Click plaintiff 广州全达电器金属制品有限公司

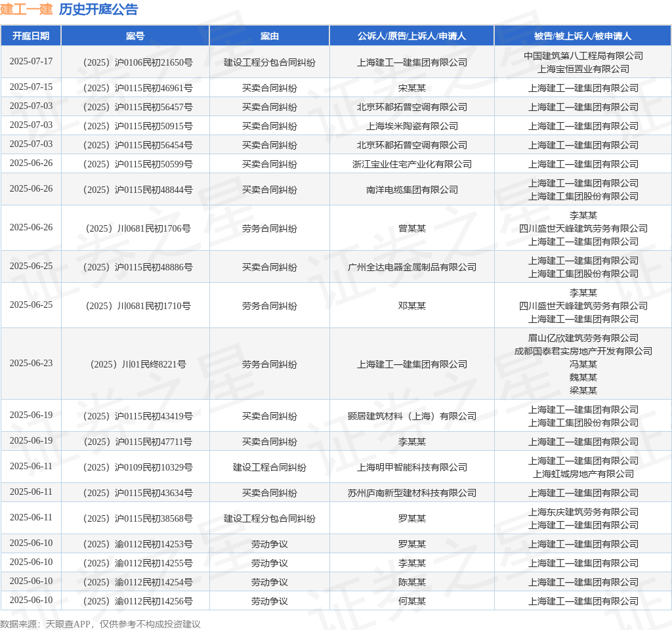pos(412,268)
